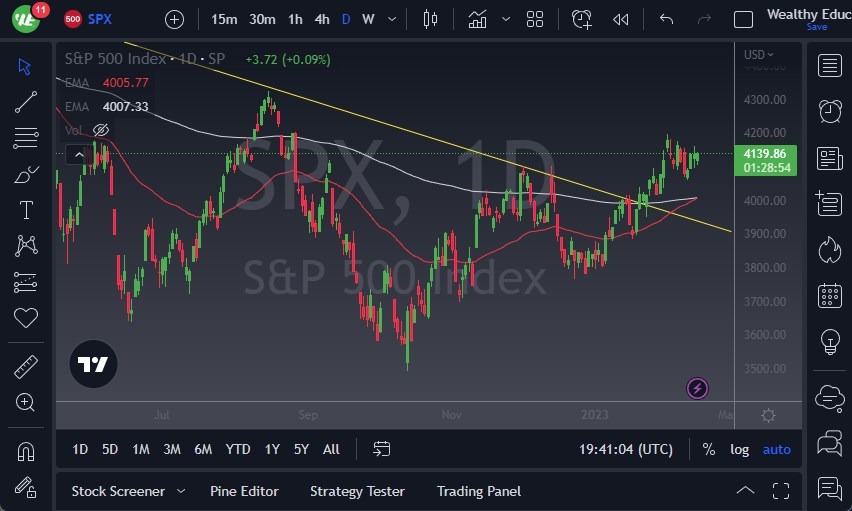Open the ruler measure tool
Viewport: 852px width, 511px height.
click(26, 367)
